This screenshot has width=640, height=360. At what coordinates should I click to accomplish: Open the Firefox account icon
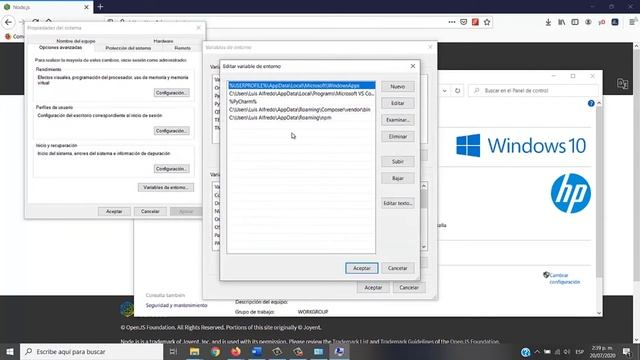point(588,22)
